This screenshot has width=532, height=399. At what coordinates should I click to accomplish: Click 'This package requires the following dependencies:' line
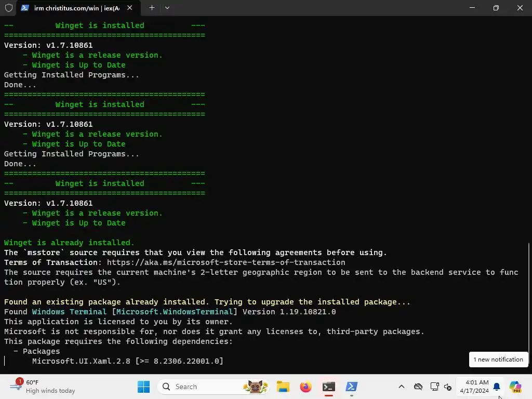coord(118,341)
